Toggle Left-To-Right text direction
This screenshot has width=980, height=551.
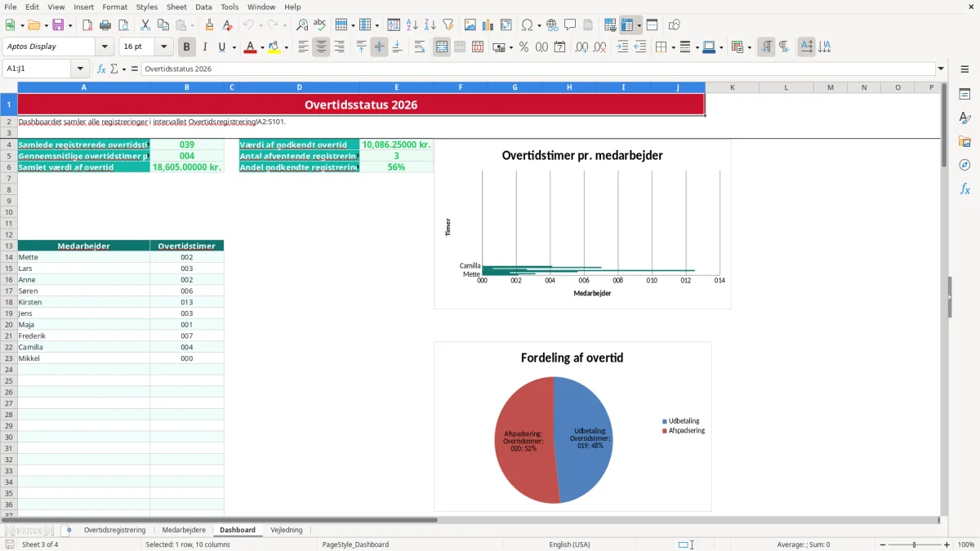point(766,47)
